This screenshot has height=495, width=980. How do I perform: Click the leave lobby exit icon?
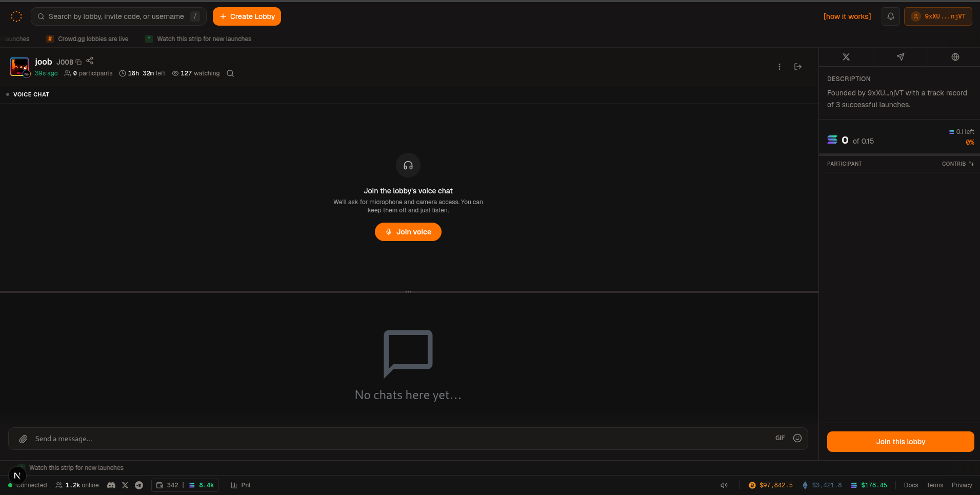(798, 67)
